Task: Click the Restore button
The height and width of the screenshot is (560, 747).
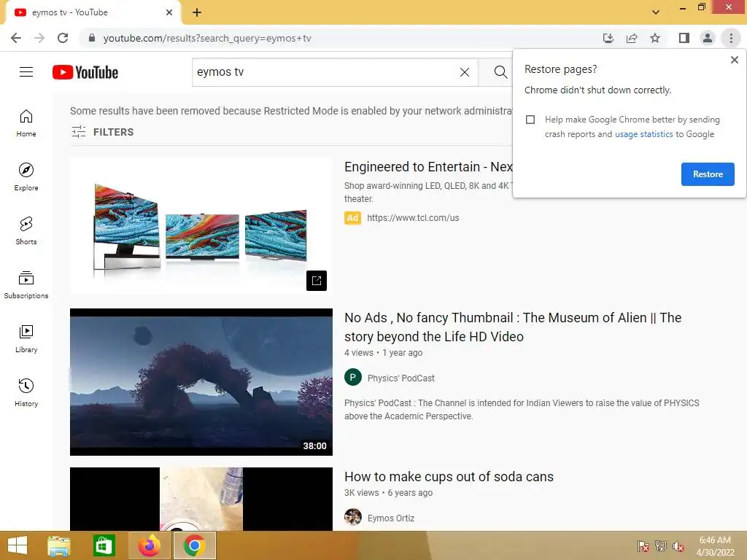Action: pos(708,174)
